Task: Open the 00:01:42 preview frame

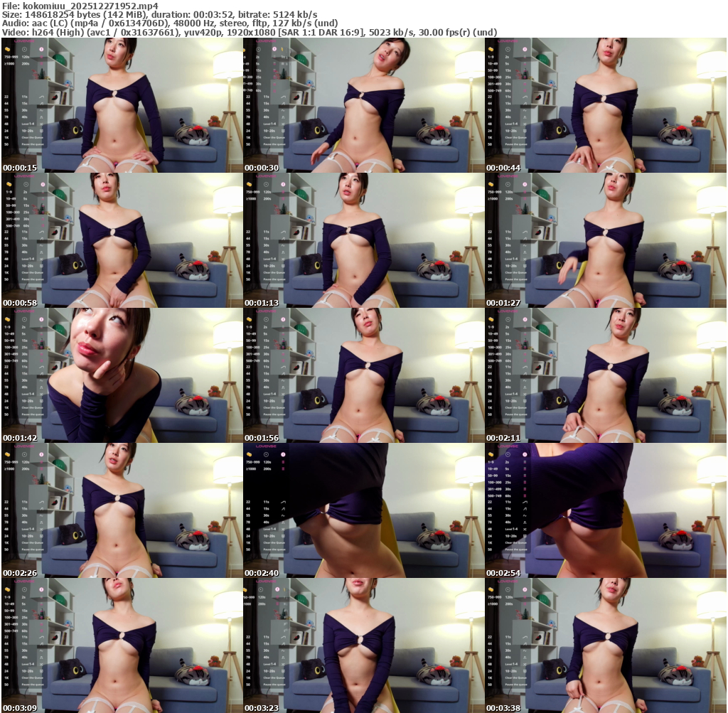Action: tap(122, 375)
